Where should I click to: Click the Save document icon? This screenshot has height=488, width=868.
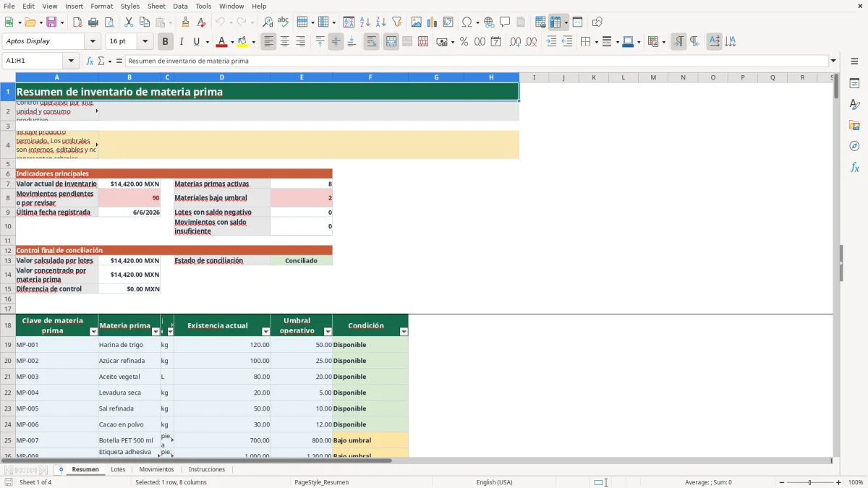click(51, 22)
